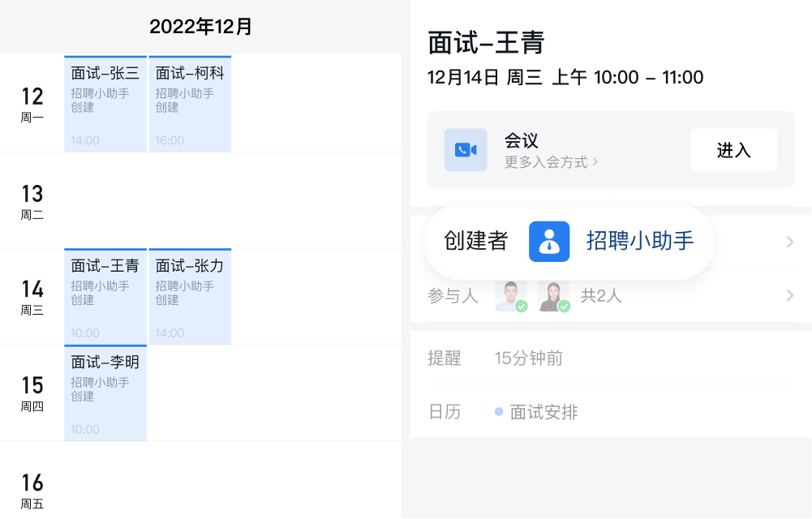Open the 面试–张三 event on December 12
812x519 pixels.
click(105, 103)
